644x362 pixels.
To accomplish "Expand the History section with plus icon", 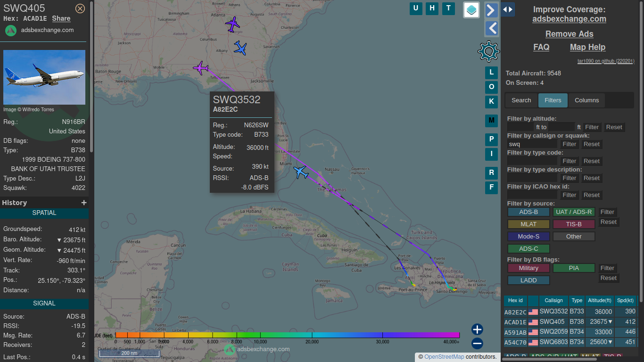I will (84, 203).
